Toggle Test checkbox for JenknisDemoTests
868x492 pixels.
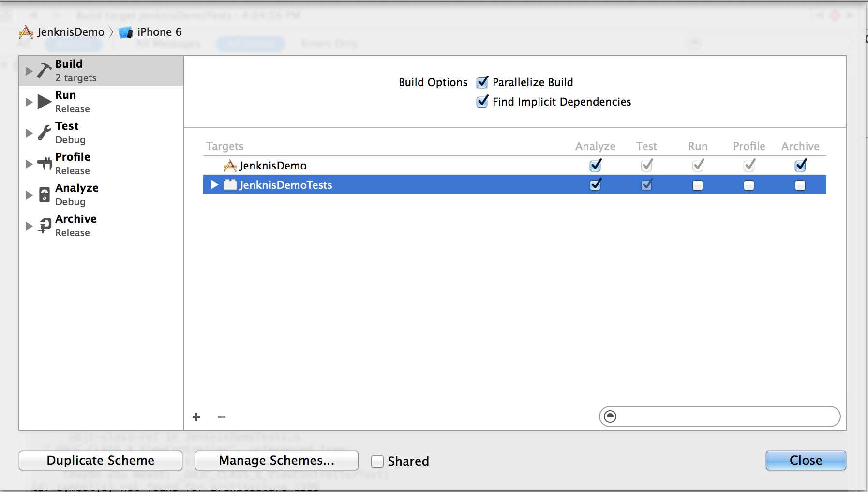(x=647, y=185)
